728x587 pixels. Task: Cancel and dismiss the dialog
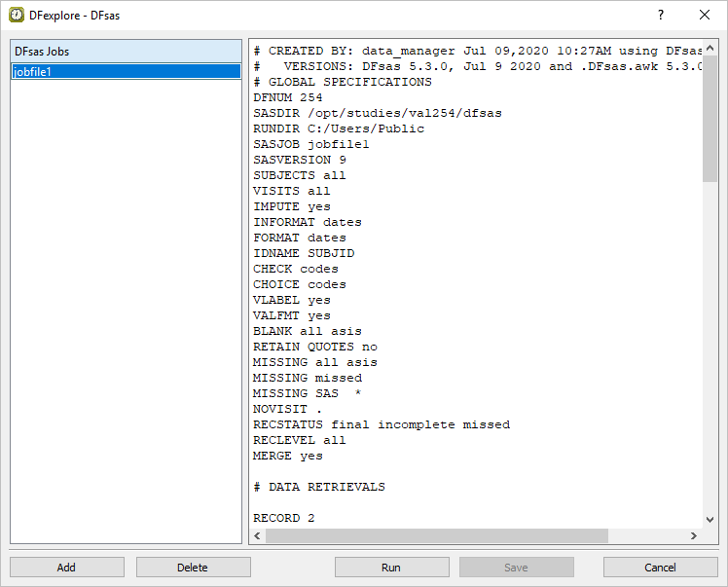tap(660, 568)
